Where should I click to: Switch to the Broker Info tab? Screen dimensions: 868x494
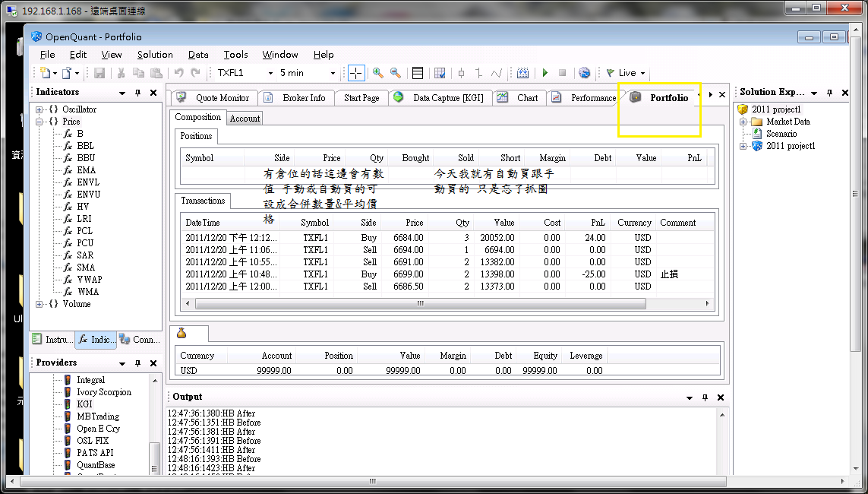pyautogui.click(x=295, y=98)
